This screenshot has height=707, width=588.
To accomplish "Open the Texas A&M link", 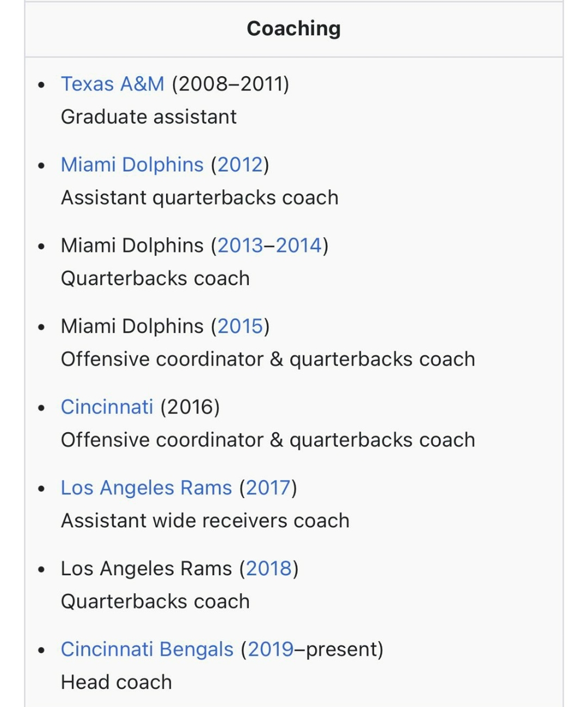I will pyautogui.click(x=112, y=84).
